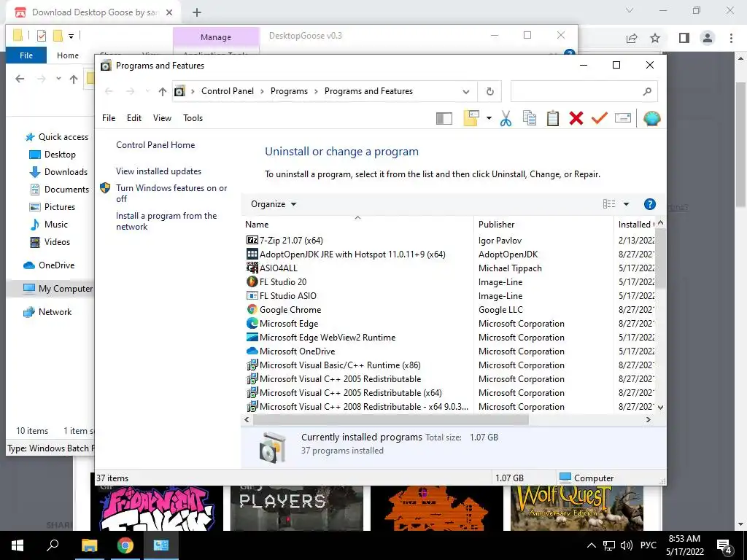Open taskbar search magnifier
Image resolution: width=747 pixels, height=560 pixels.
click(53, 545)
